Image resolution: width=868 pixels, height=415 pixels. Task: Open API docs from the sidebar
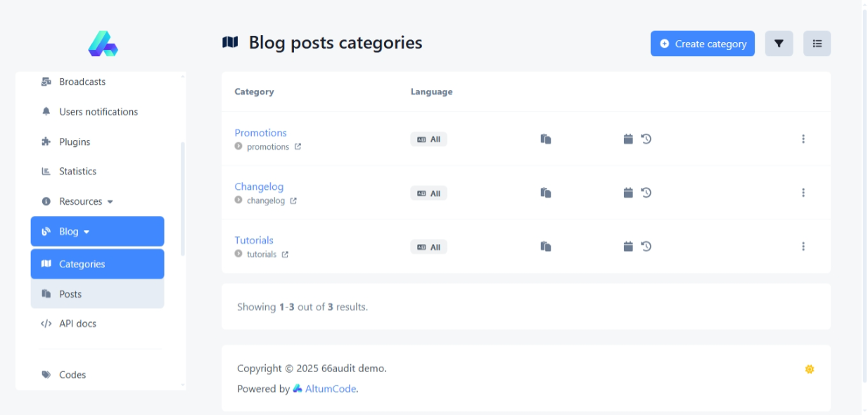tap(77, 324)
